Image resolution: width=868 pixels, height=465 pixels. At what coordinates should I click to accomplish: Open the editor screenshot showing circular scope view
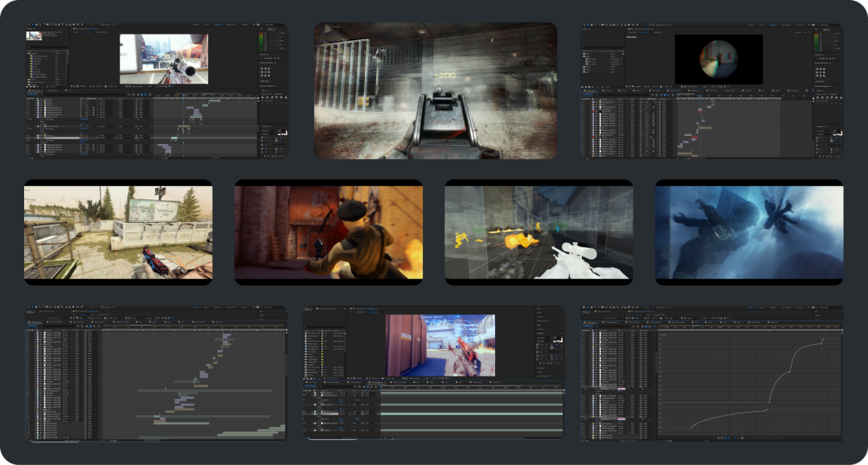point(711,91)
